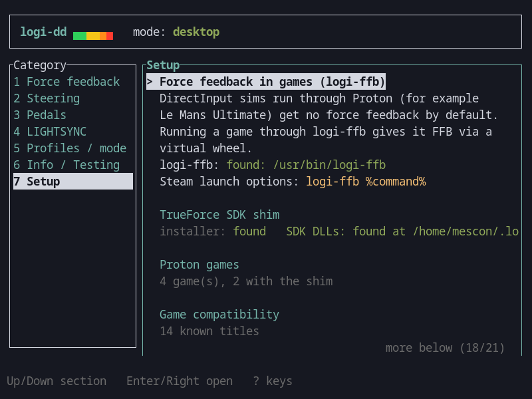Click the highlighted Setup category
Image resolution: width=532 pixels, height=399 pixels.
pos(73,182)
